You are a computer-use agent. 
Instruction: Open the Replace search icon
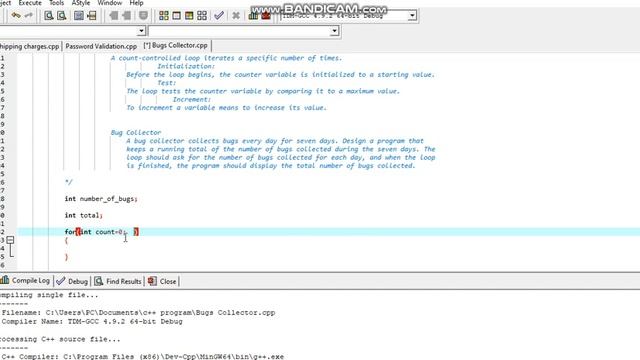coord(62,16)
